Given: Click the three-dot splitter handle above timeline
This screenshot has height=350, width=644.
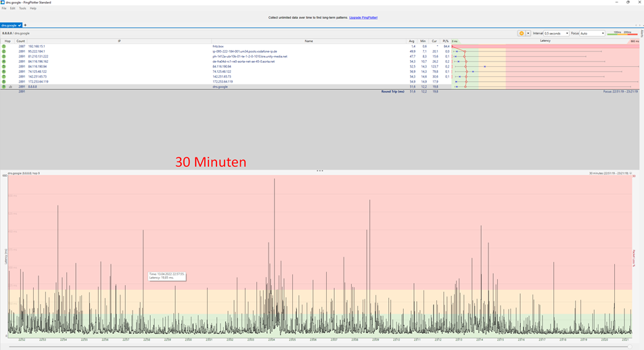Looking at the screenshot, I should pos(320,171).
